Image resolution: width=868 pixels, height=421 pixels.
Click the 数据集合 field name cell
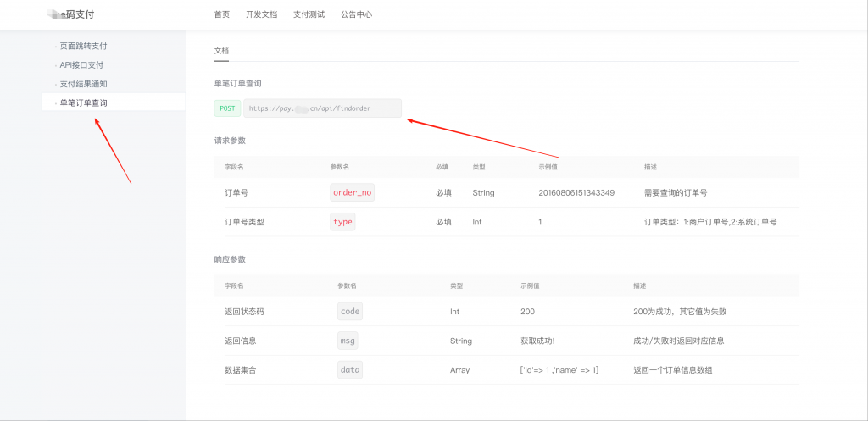(x=240, y=370)
